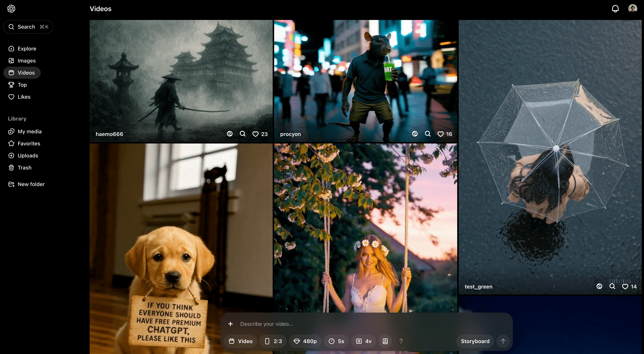
Task: Open the Trash folder
Action: tap(20, 168)
